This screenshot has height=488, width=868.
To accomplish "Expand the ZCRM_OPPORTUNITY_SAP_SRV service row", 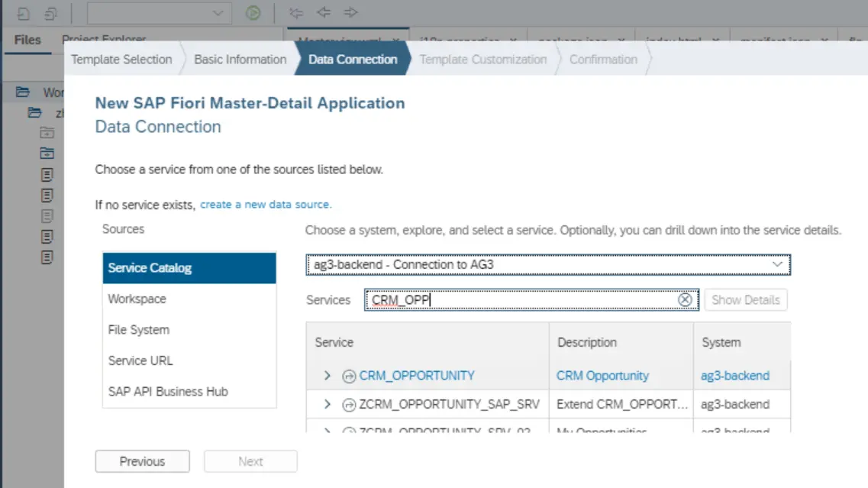I will (x=328, y=404).
